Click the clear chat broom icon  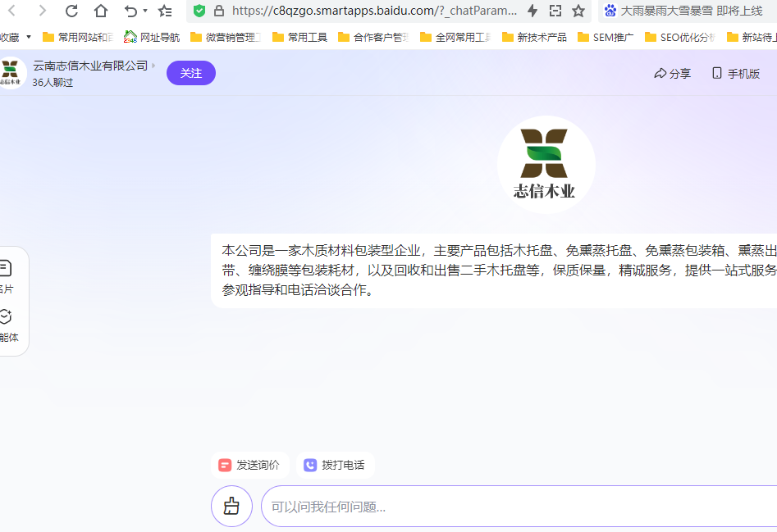click(x=231, y=506)
